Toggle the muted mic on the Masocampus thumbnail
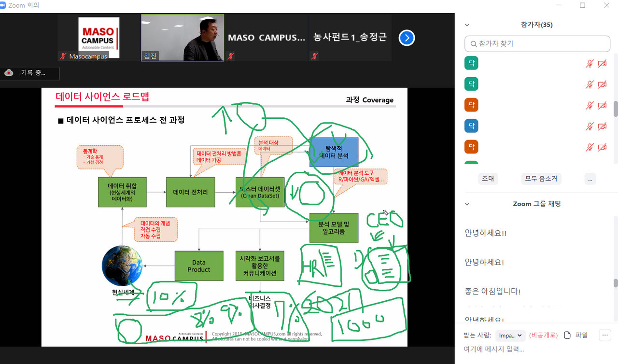618x364 pixels. [x=63, y=56]
